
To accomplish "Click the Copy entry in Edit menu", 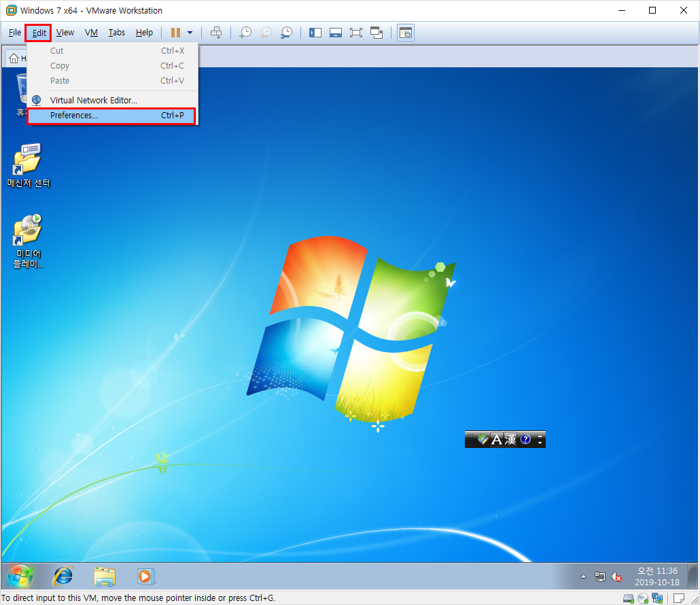I will 111,66.
